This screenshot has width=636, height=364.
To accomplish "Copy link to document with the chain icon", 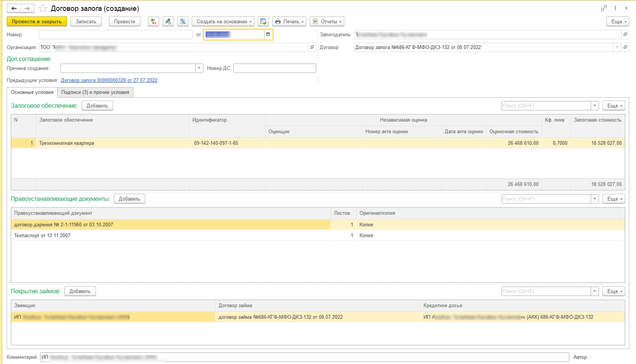I will click(x=604, y=8).
